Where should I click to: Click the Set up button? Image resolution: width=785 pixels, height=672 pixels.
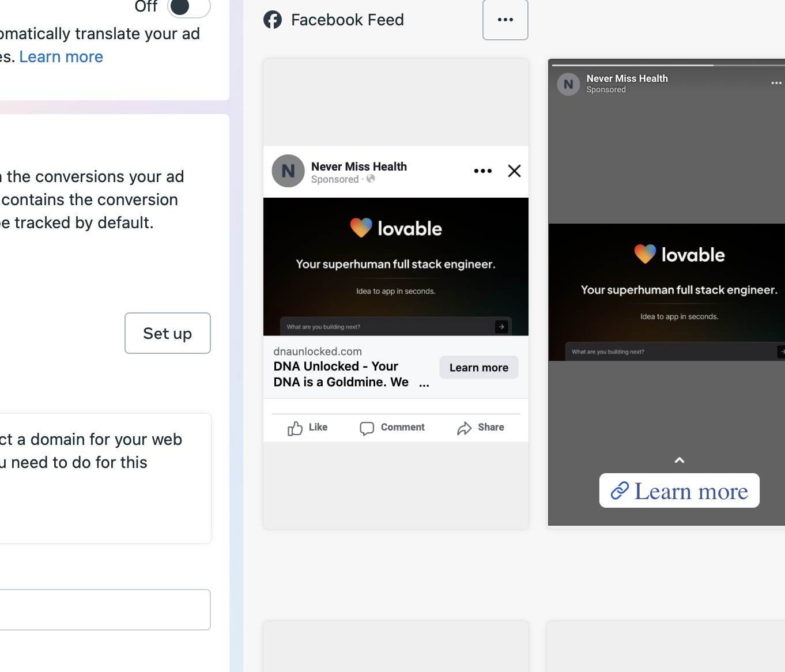point(167,333)
